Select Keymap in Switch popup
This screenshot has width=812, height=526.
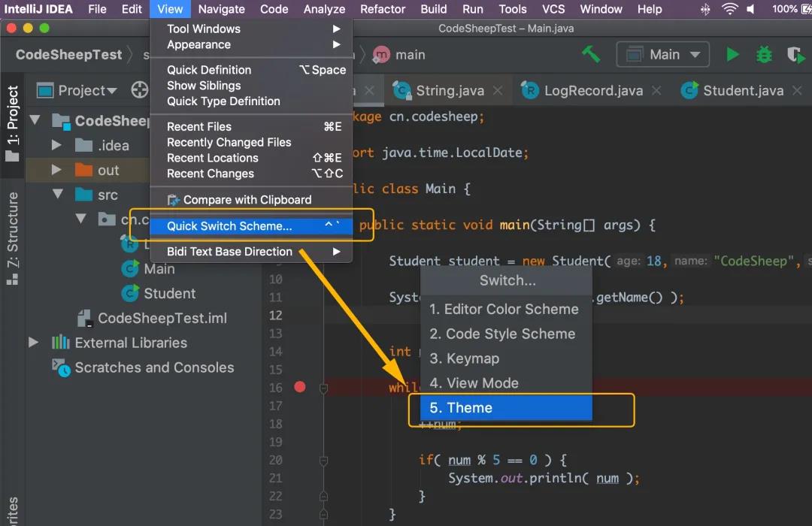click(506, 358)
